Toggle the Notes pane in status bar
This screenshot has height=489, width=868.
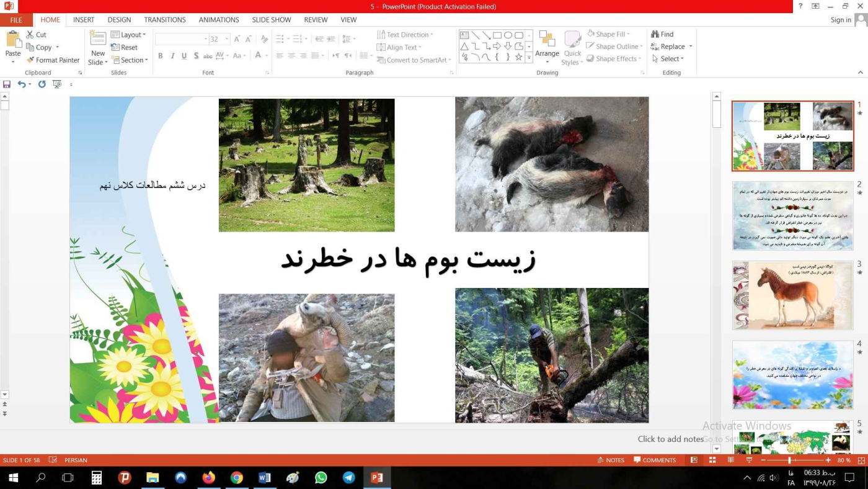(611, 460)
